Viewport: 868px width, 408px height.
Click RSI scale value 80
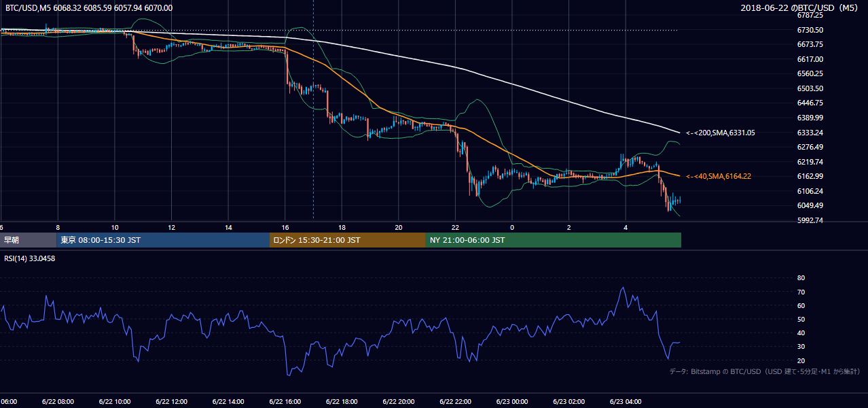tap(801, 278)
